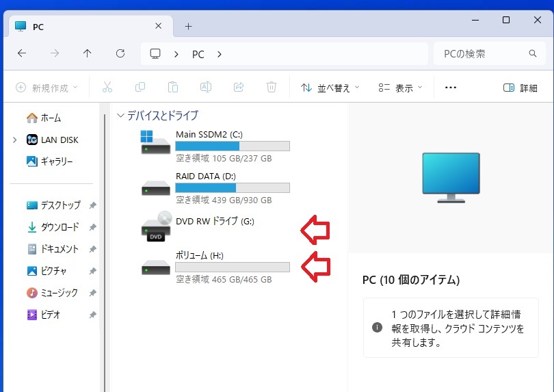Image resolution: width=554 pixels, height=392 pixels.
Task: Open ドキュメント in quick access
Action: (53, 249)
